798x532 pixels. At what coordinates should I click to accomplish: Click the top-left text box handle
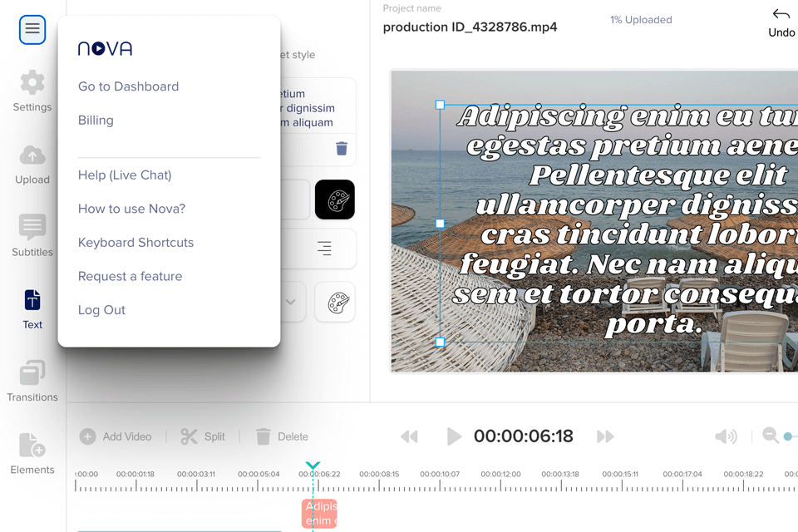pyautogui.click(x=441, y=105)
